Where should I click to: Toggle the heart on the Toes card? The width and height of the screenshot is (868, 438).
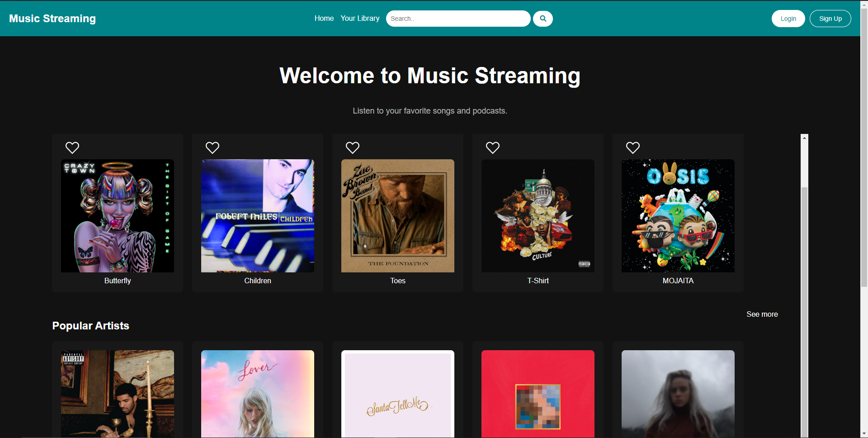[353, 148]
